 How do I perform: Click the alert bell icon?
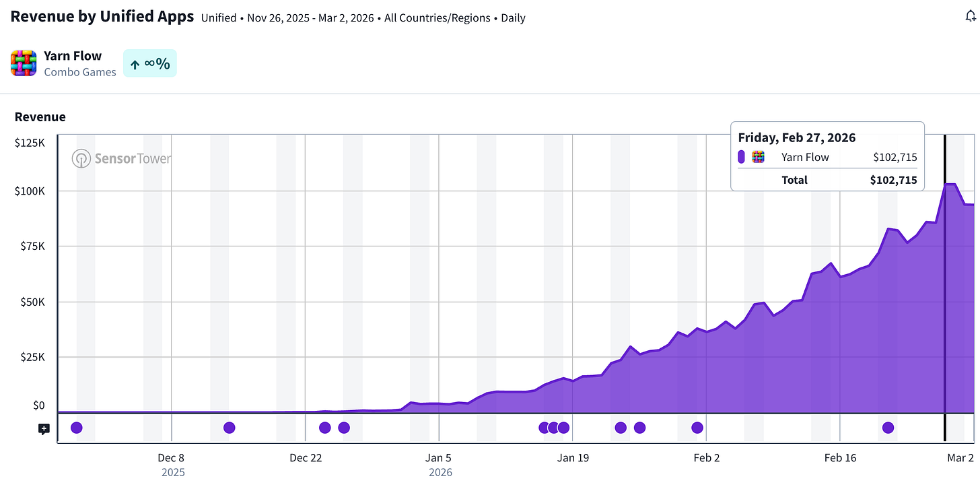pyautogui.click(x=971, y=17)
